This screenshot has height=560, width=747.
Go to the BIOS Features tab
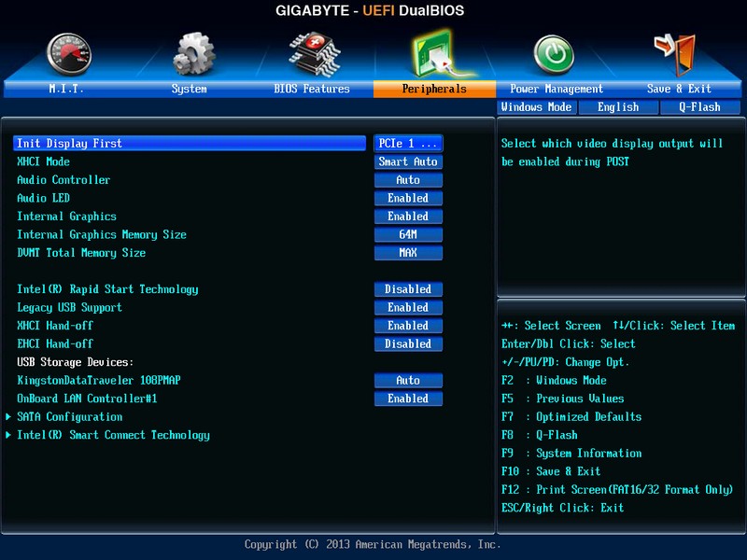click(312, 89)
